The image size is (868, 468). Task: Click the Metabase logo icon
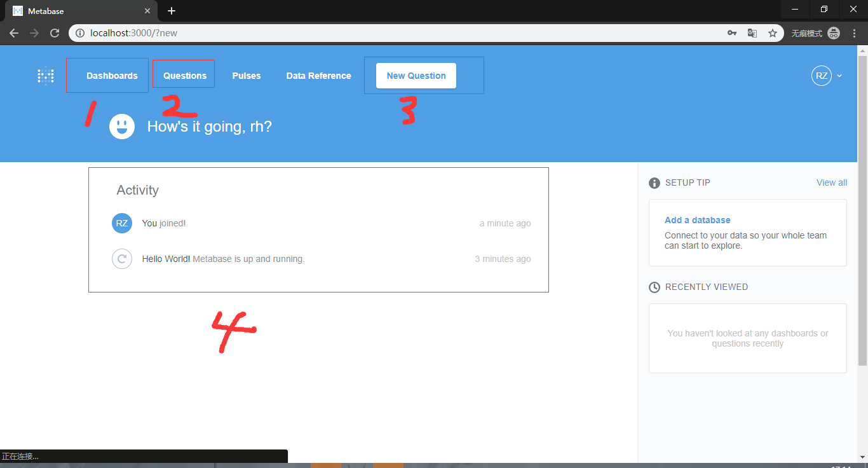point(45,75)
